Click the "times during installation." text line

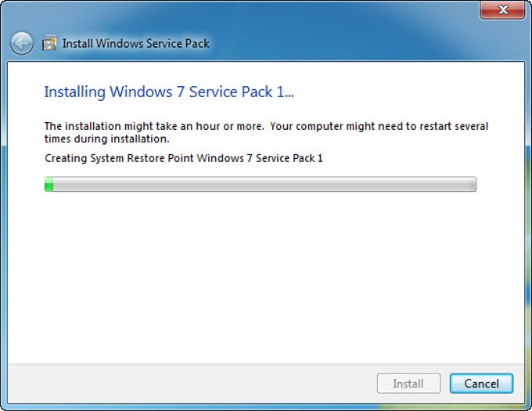coord(106,139)
